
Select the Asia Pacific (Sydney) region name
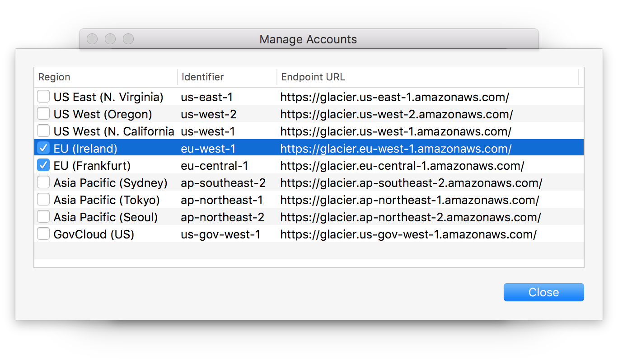coord(111,183)
